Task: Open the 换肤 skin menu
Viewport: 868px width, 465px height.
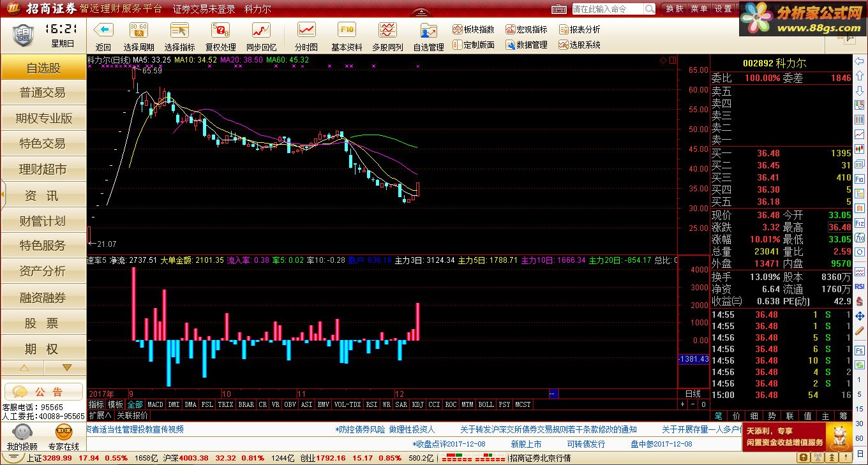Action: pyautogui.click(x=674, y=9)
